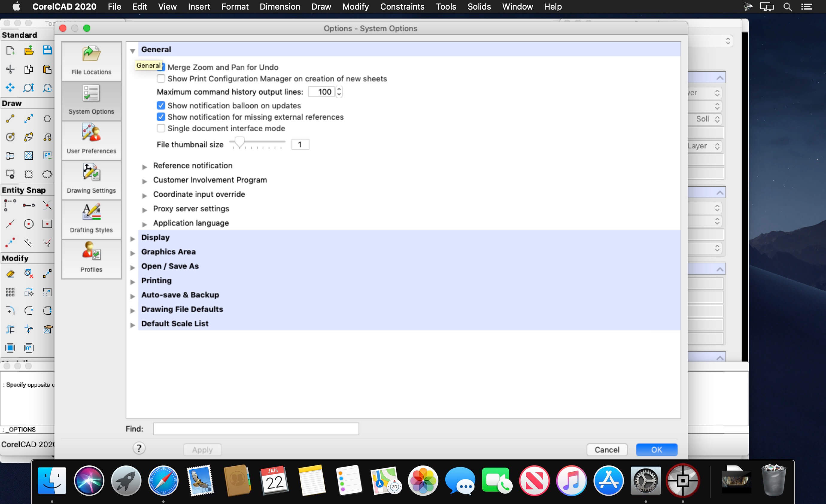Enable Single document interface mode
The width and height of the screenshot is (826, 504).
click(161, 128)
